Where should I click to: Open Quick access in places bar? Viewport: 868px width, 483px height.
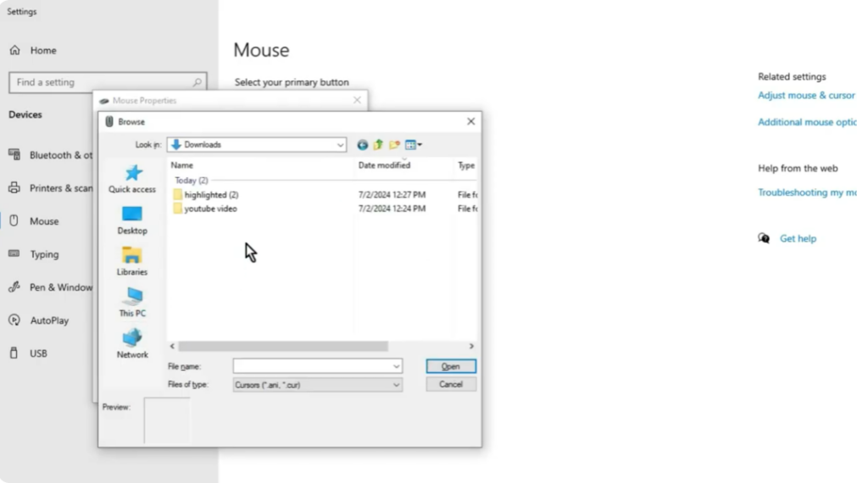[132, 179]
